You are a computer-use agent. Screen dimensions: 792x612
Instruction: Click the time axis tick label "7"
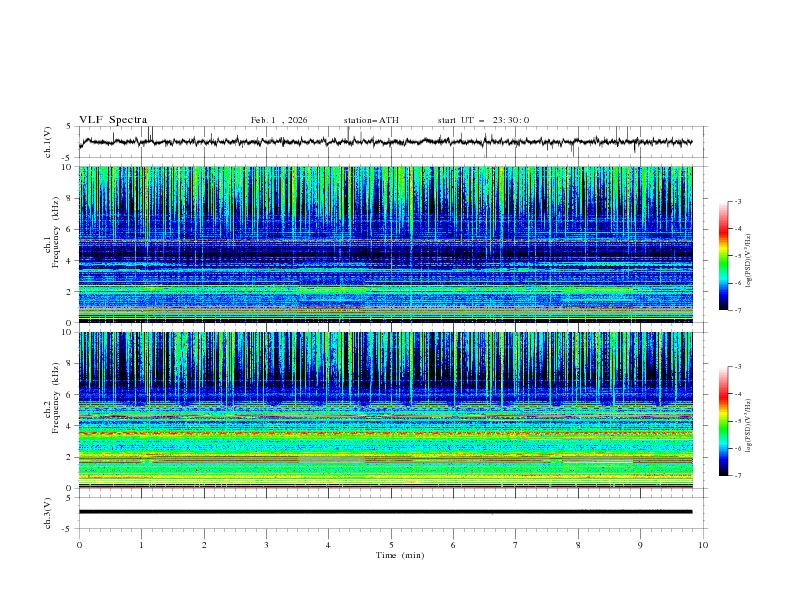(x=516, y=545)
